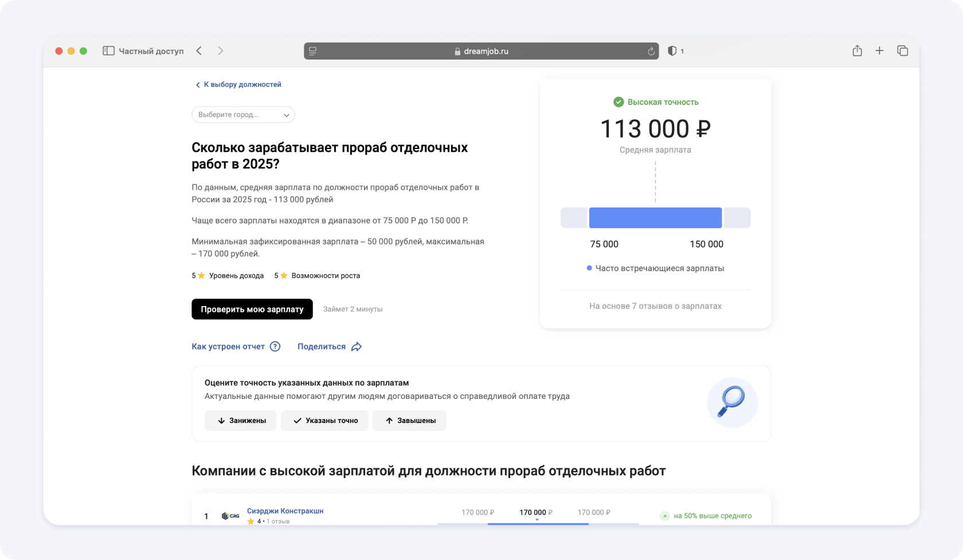Click the Safari sidebar toggle icon
The width and height of the screenshot is (963, 560).
click(x=108, y=51)
